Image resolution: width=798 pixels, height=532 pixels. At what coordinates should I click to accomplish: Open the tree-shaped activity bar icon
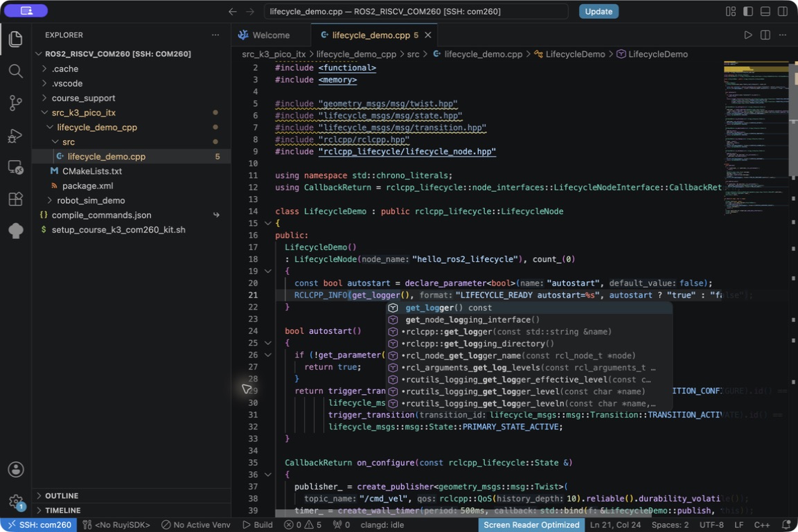pos(16,231)
